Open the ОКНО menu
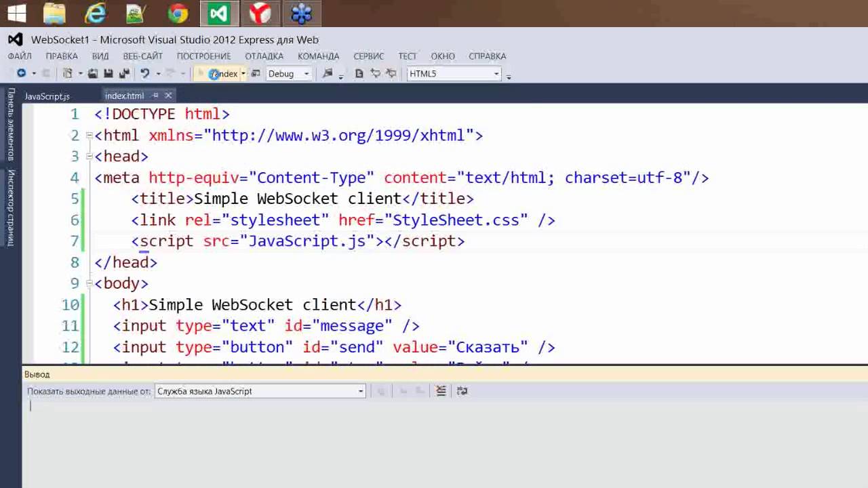868x488 pixels. tap(442, 56)
